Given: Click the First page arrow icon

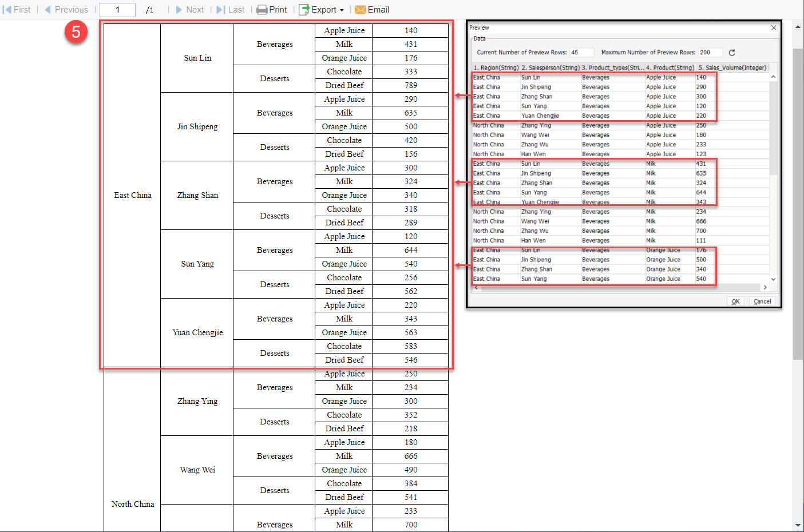Looking at the screenshot, I should pos(7,10).
